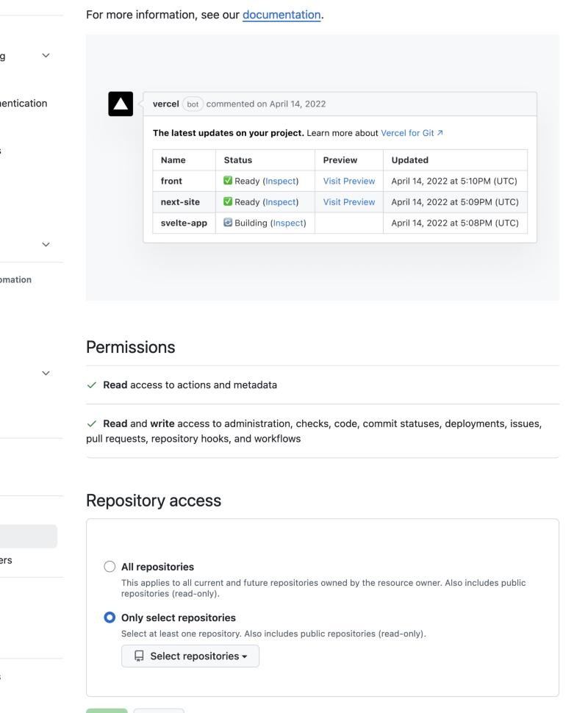Click the April 14, 2022 at 5:10PM cell
The height and width of the screenshot is (713, 588).
[455, 181]
